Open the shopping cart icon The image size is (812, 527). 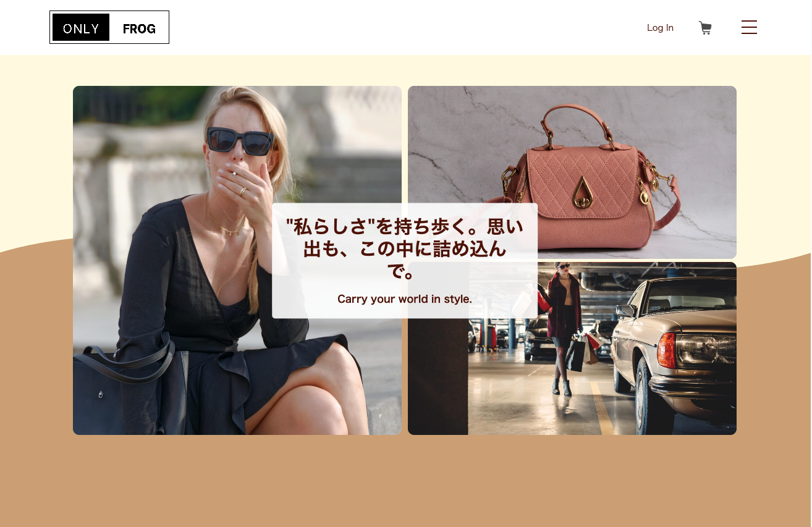pos(705,28)
